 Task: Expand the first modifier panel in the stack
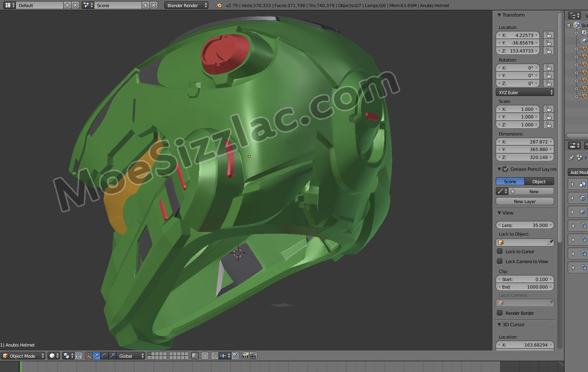pos(572,184)
